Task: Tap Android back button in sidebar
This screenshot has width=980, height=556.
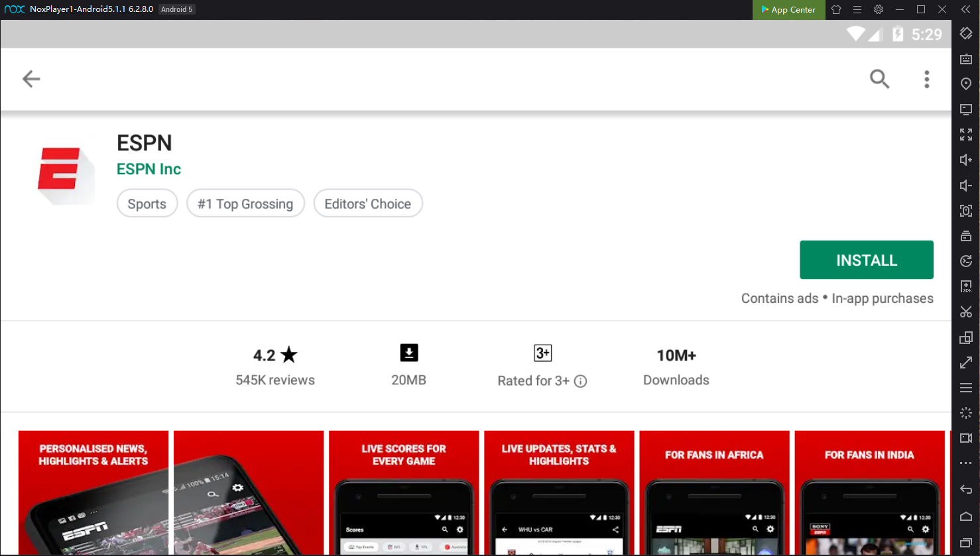Action: [966, 490]
